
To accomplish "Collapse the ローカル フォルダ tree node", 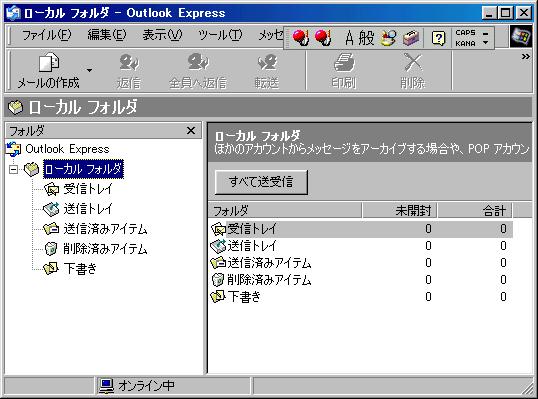I will (13, 169).
